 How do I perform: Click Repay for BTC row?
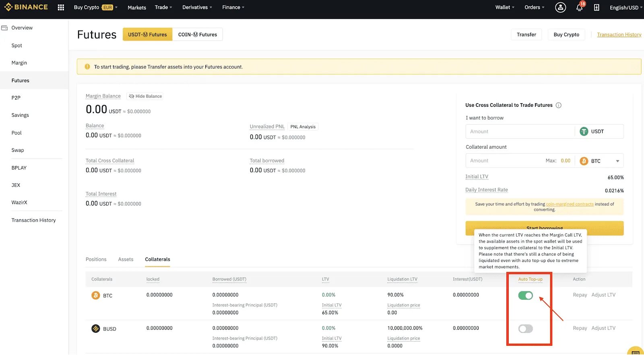pyautogui.click(x=580, y=295)
